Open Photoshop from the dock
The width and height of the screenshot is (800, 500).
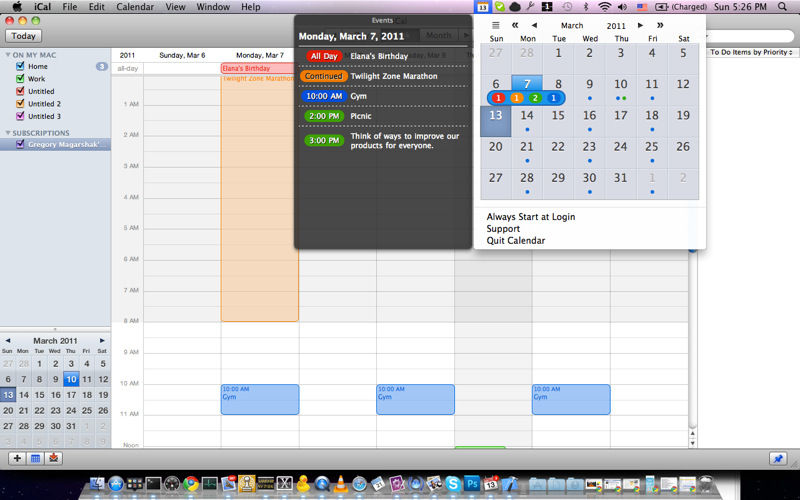point(471,483)
